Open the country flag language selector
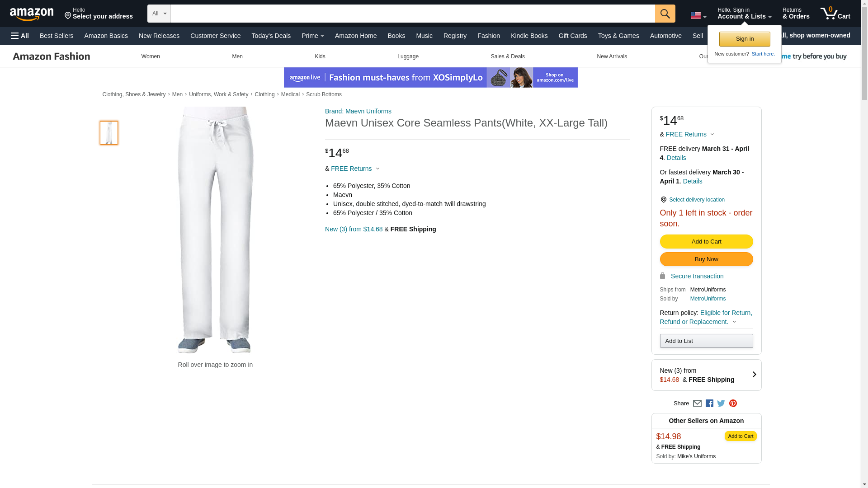The width and height of the screenshot is (868, 488). click(x=698, y=15)
